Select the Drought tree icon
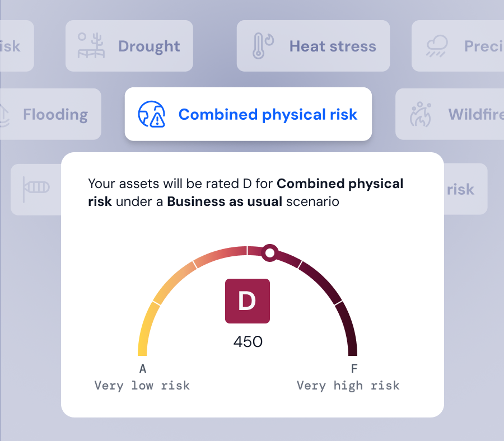This screenshot has width=504, height=441. [91, 45]
